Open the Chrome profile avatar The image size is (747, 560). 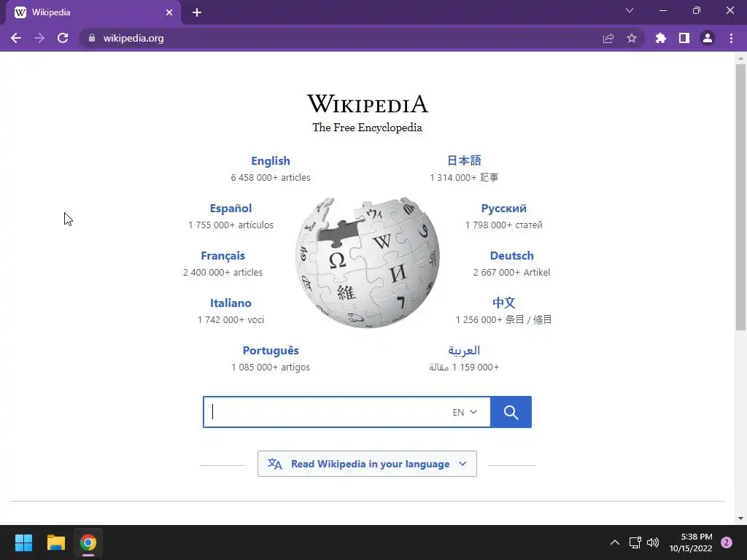[708, 38]
